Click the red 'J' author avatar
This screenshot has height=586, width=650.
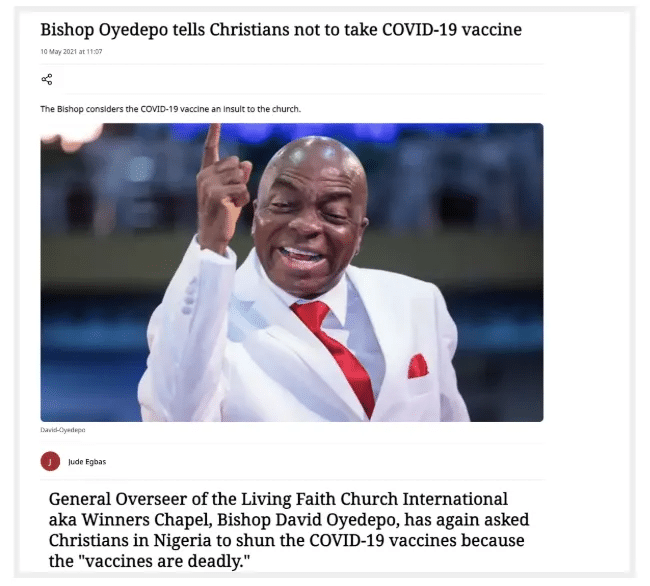[x=50, y=461]
